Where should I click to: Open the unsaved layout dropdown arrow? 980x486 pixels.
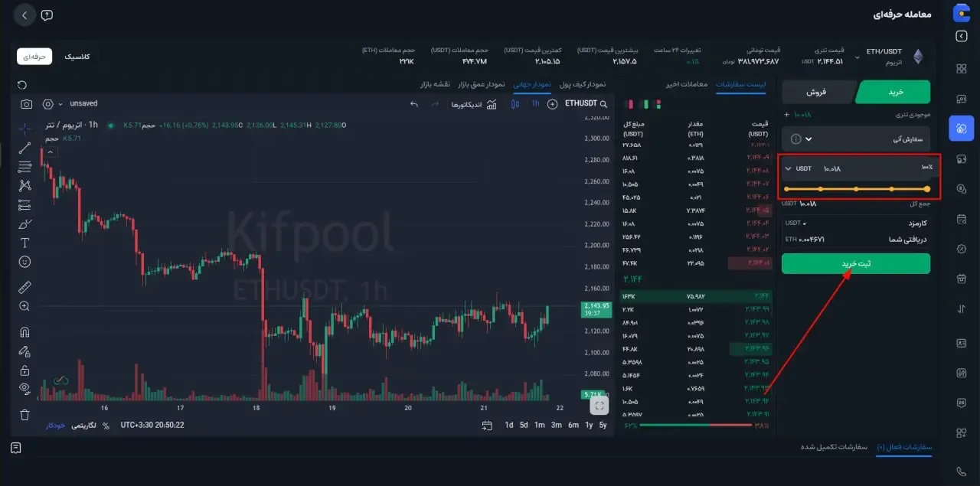click(x=60, y=104)
